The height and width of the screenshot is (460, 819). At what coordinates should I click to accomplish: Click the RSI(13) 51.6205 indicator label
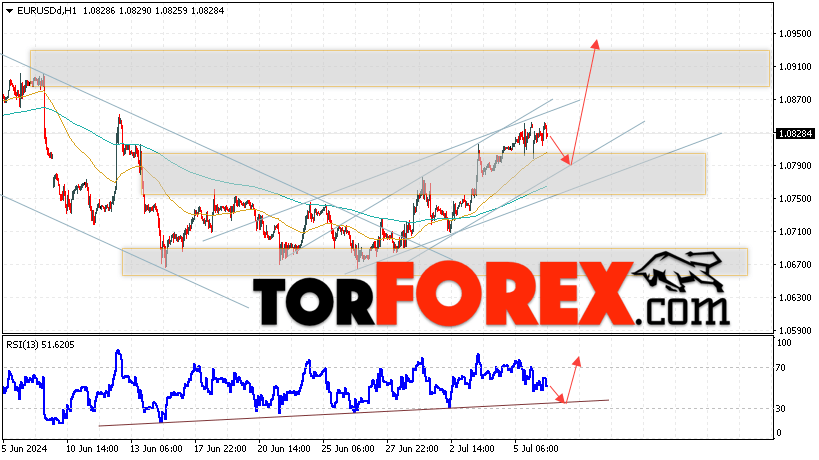(x=40, y=345)
